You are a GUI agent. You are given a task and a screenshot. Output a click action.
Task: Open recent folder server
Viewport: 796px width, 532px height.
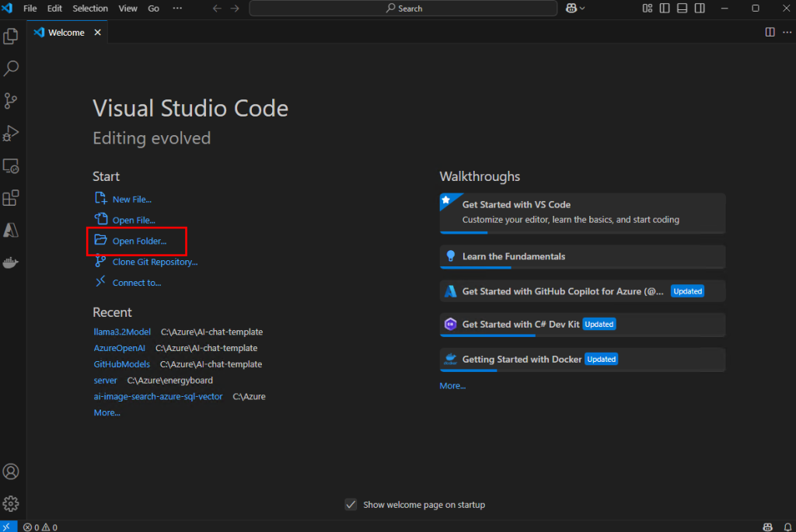tap(105, 381)
